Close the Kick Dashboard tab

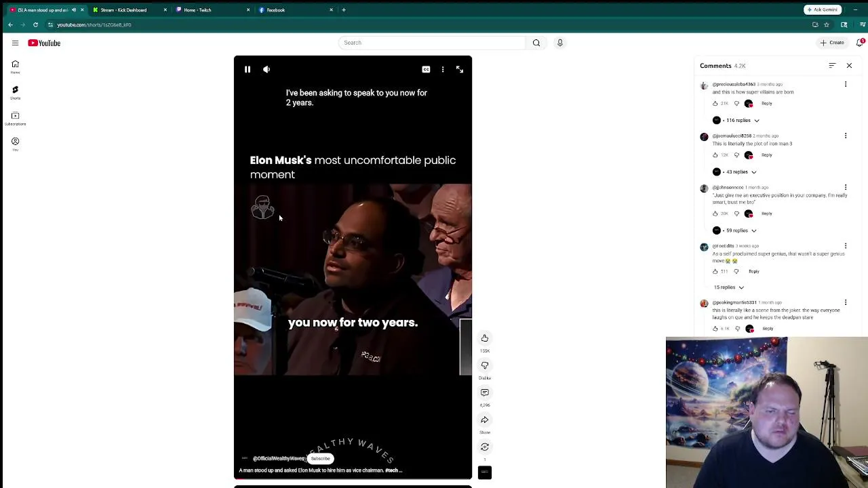pyautogui.click(x=165, y=10)
